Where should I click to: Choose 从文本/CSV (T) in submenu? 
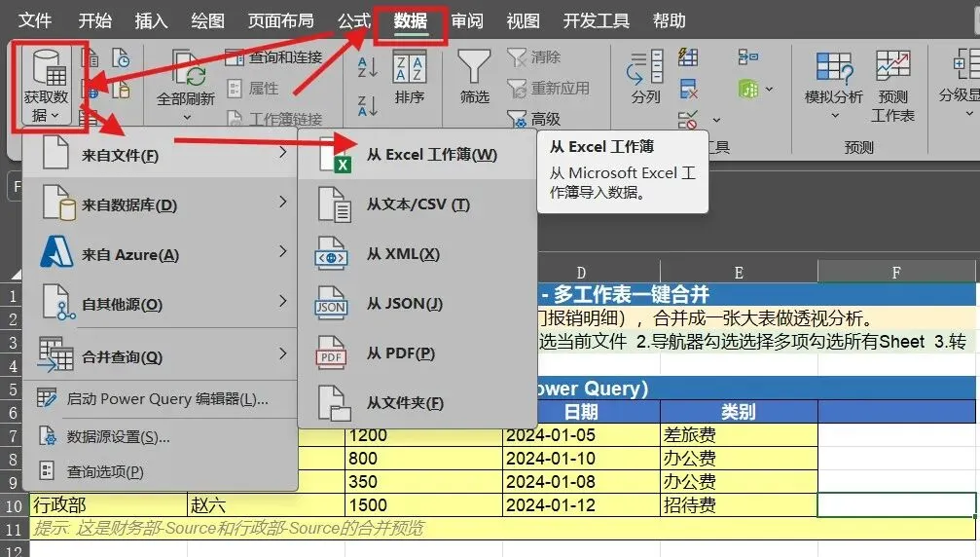click(417, 204)
